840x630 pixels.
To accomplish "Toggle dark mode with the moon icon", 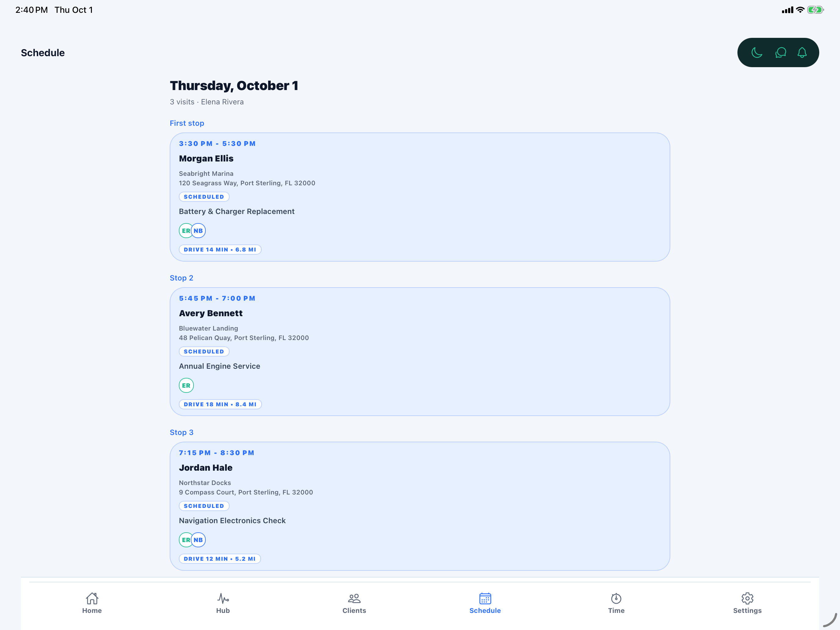I will (757, 52).
